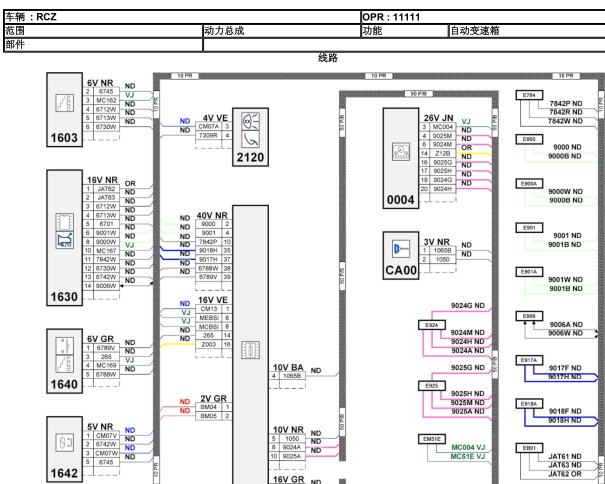Click wire Z12B in the 26V JN connector

[x=442, y=153]
